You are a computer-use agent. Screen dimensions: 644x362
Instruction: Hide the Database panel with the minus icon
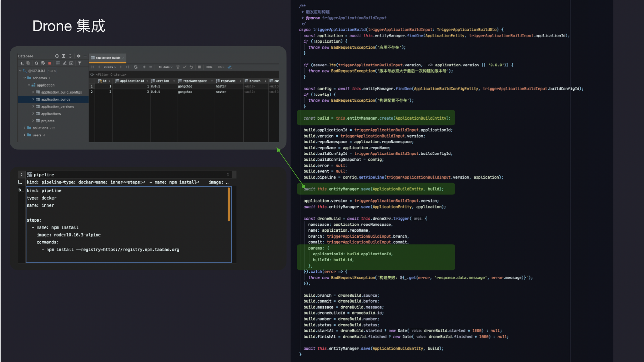[x=85, y=56]
